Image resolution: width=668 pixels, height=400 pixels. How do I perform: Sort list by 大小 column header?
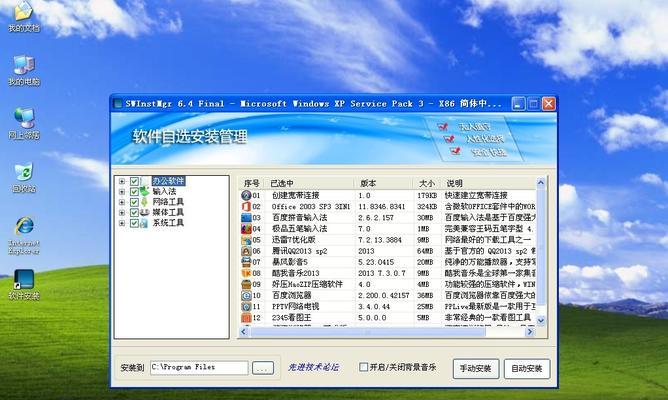point(427,184)
